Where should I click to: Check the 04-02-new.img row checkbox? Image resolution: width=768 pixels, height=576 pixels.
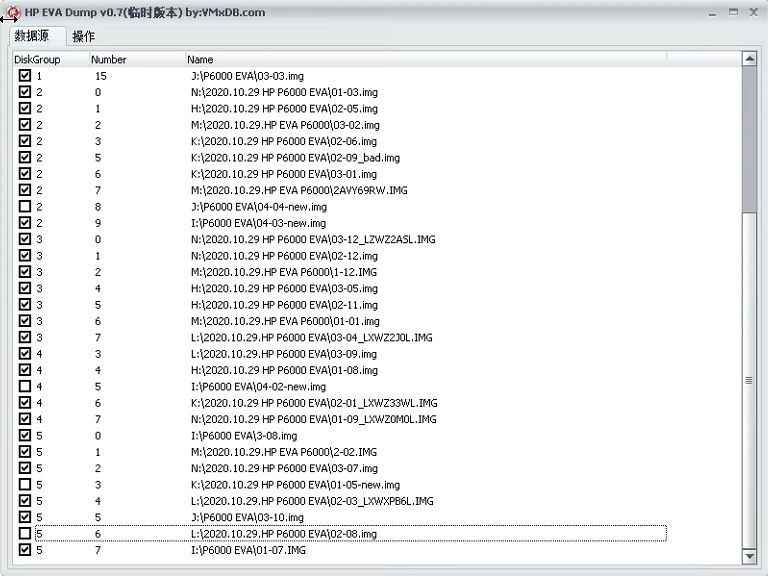24,386
